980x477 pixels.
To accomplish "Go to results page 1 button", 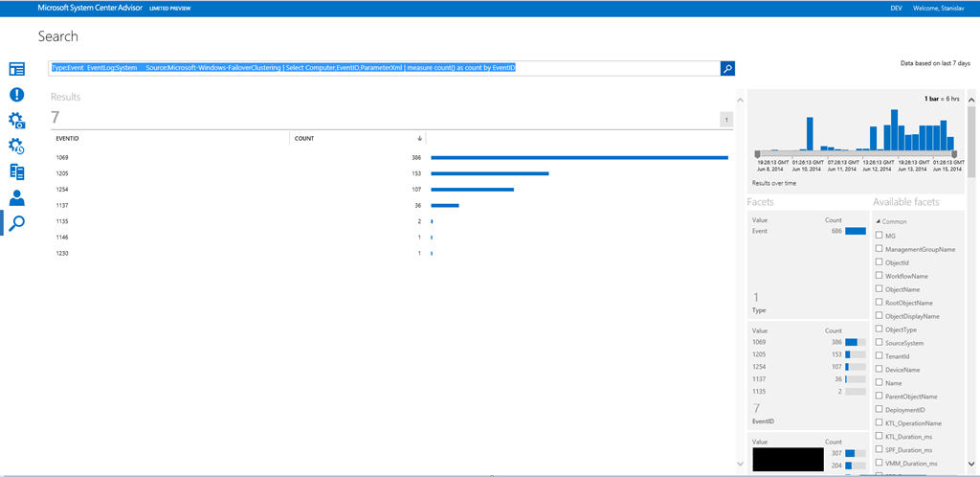I will click(725, 120).
